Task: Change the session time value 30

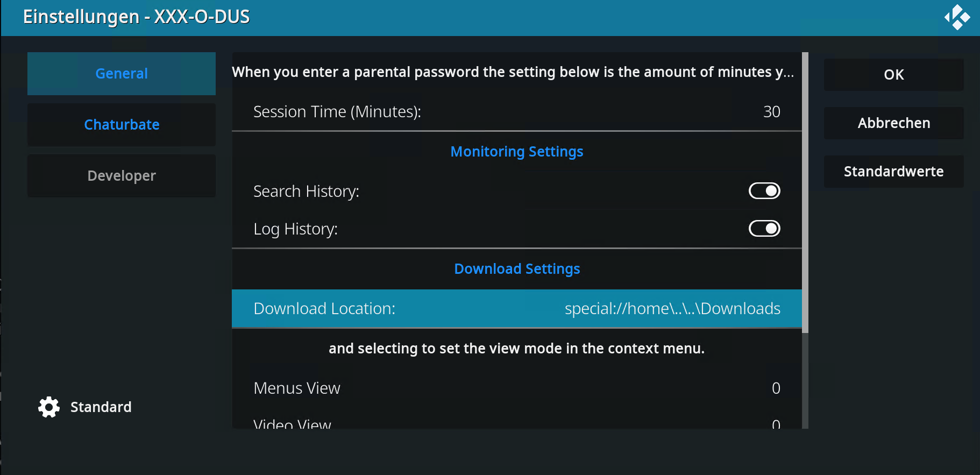Action: coord(771,112)
